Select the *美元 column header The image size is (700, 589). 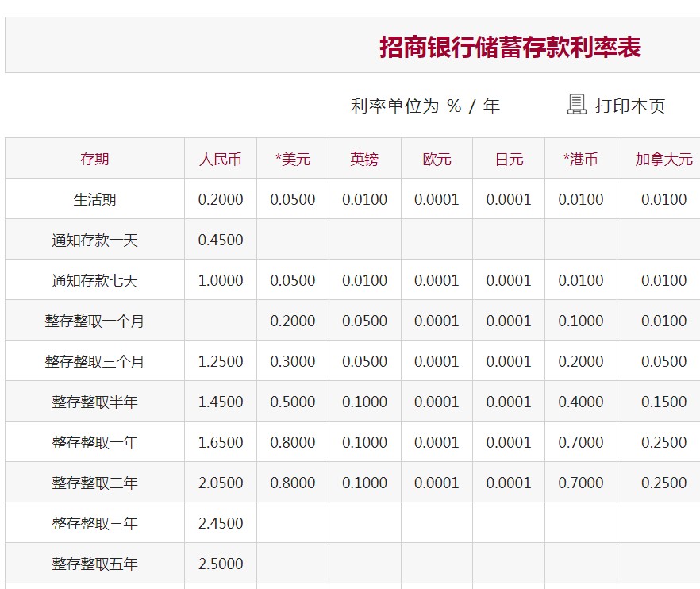click(x=293, y=159)
